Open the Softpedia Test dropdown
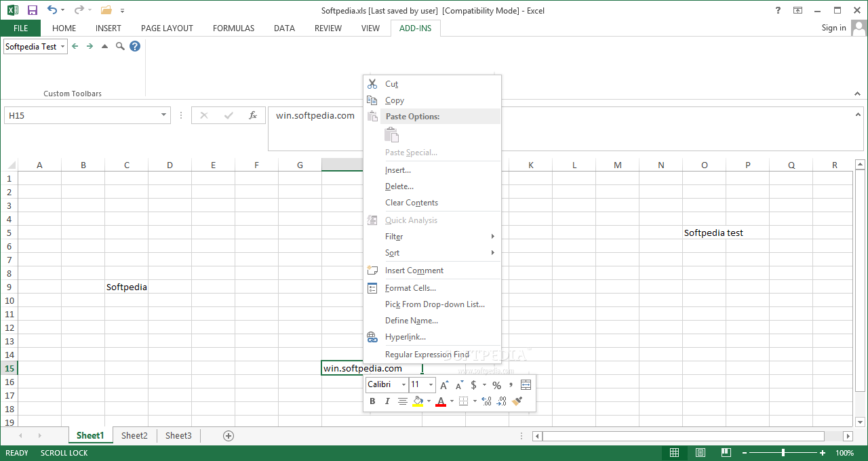Image resolution: width=868 pixels, height=461 pixels. pyautogui.click(x=63, y=47)
